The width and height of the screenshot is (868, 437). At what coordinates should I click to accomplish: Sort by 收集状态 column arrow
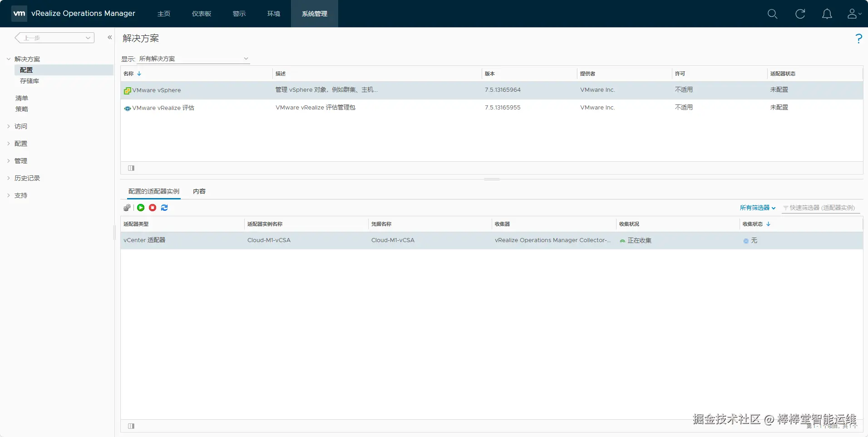(x=768, y=224)
